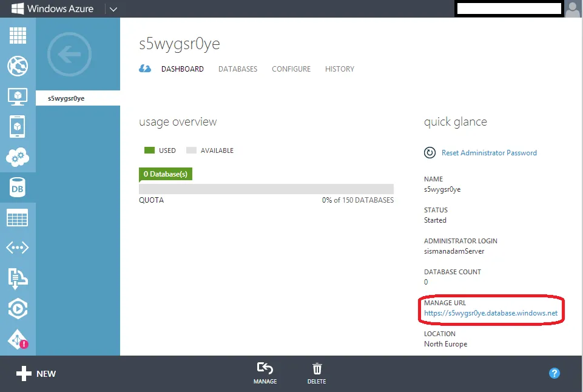
Task: Click the back arrow circle button
Action: (69, 54)
